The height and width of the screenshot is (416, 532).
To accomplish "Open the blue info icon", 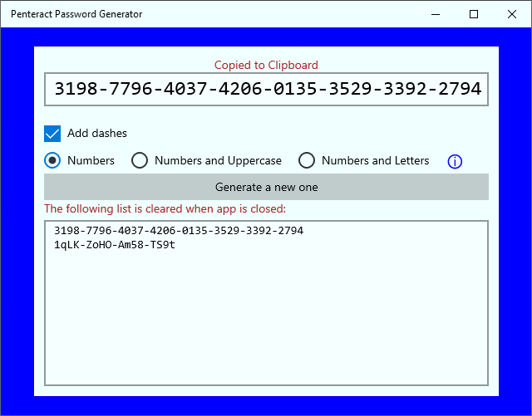I will pos(455,161).
